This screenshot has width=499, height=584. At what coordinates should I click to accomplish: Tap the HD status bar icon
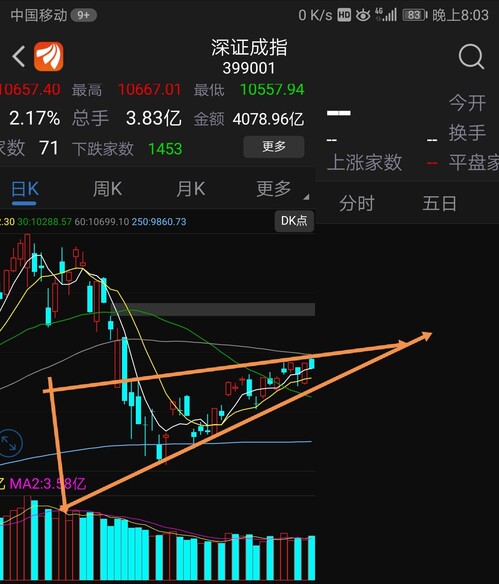click(x=344, y=15)
